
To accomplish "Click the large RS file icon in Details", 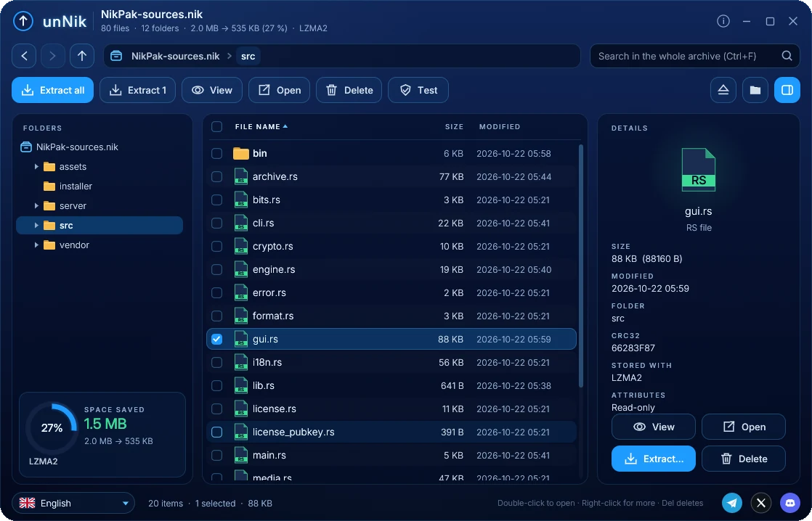I will click(698, 170).
